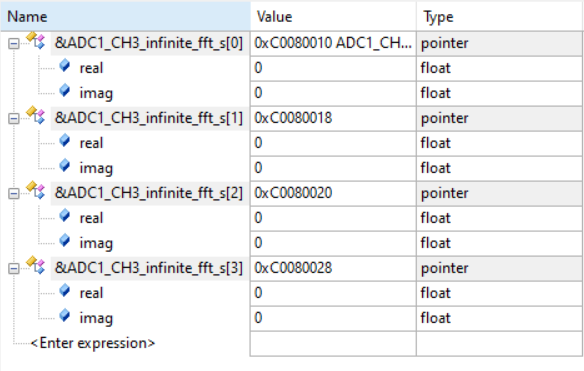Click pointer icon of ADC1_CH3_infinite_fft_s[0]
Screen dimensions: 584x371
point(35,41)
